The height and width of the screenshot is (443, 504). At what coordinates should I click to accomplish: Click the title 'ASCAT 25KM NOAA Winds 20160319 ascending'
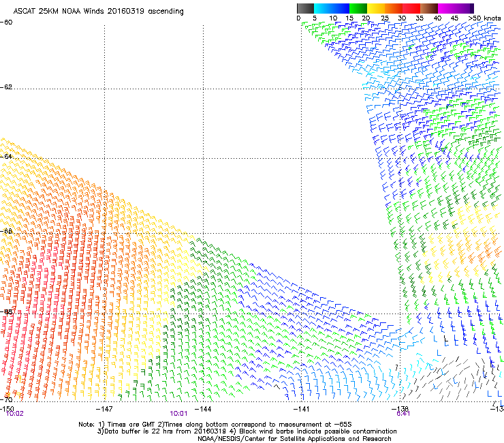(x=98, y=12)
